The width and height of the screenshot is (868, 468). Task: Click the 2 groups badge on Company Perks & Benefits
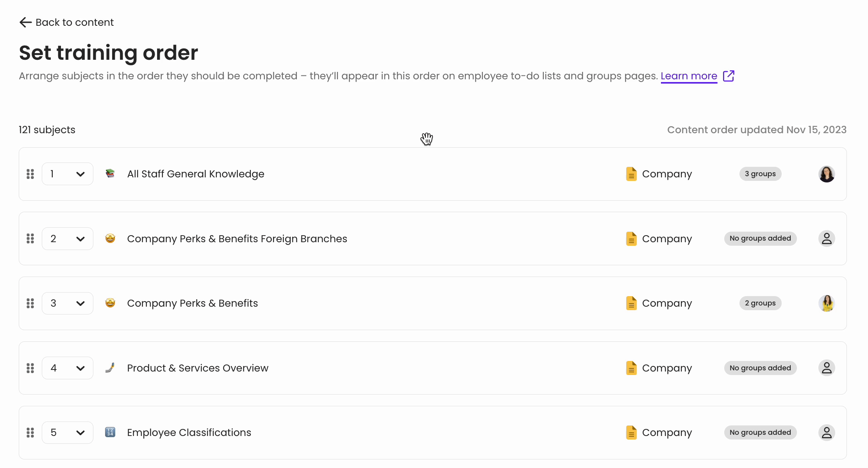click(760, 303)
